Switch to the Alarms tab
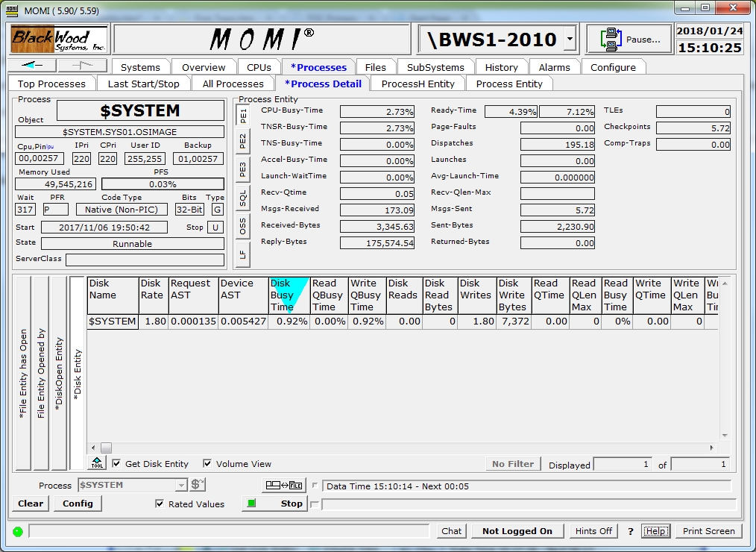 [554, 67]
